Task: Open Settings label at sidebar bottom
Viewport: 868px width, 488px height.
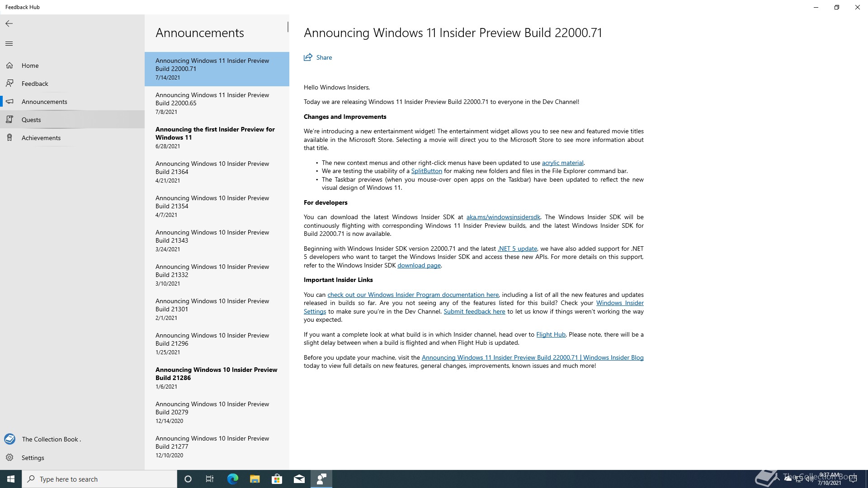Action: click(33, 458)
